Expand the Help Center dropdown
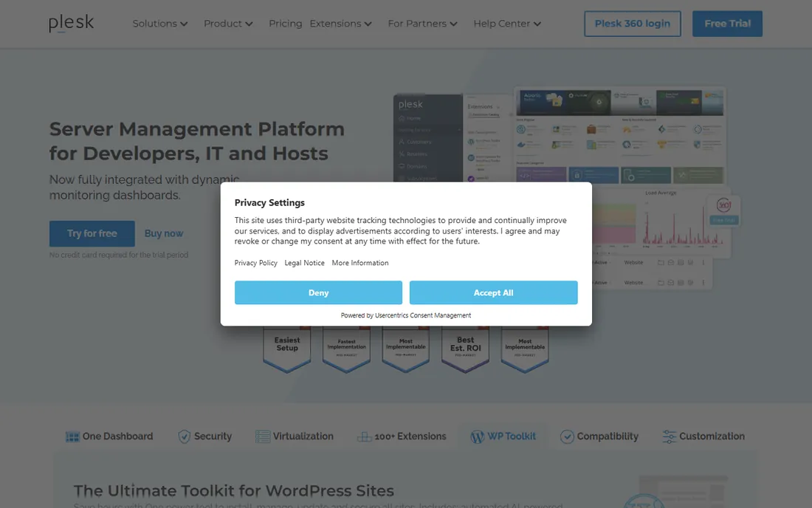 click(x=507, y=24)
